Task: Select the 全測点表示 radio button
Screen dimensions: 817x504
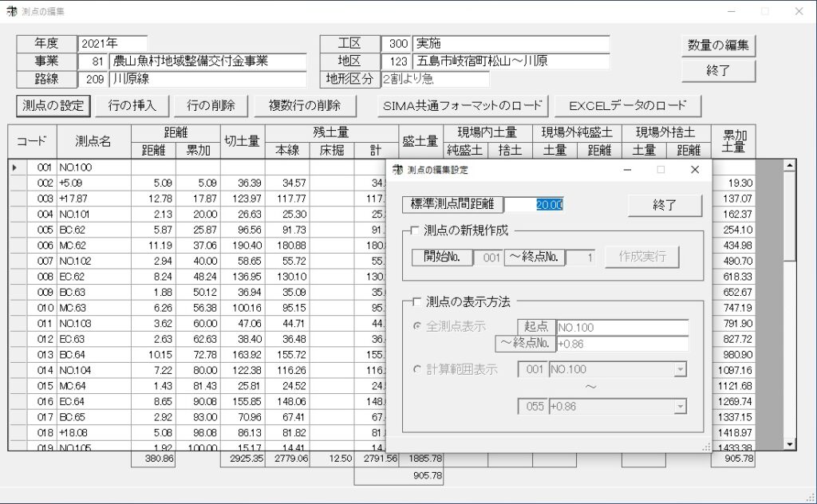Action: point(416,326)
